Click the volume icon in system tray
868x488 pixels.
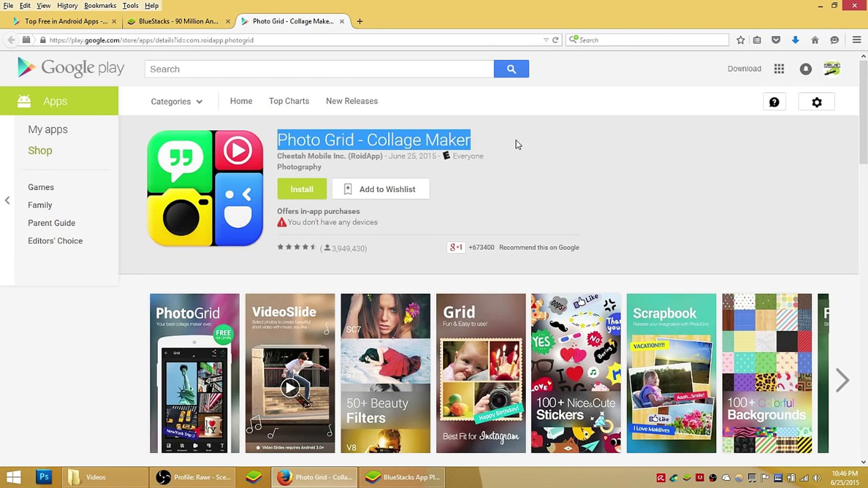pyautogui.click(x=816, y=478)
